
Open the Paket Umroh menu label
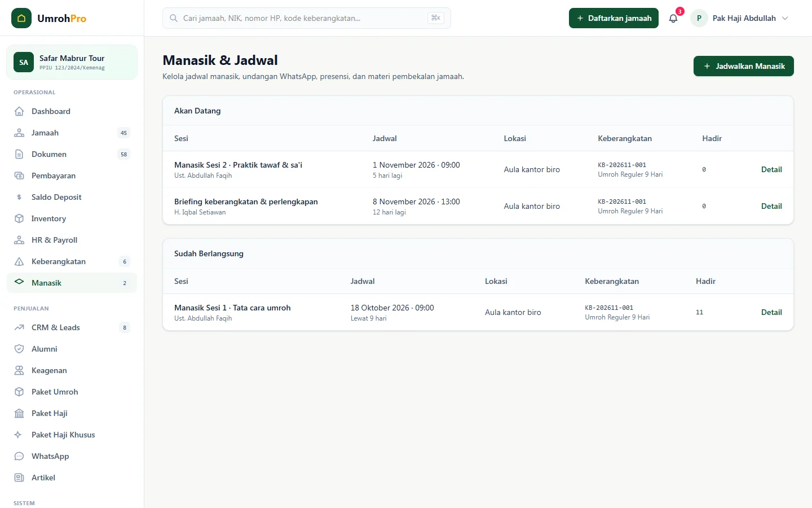[55, 392]
